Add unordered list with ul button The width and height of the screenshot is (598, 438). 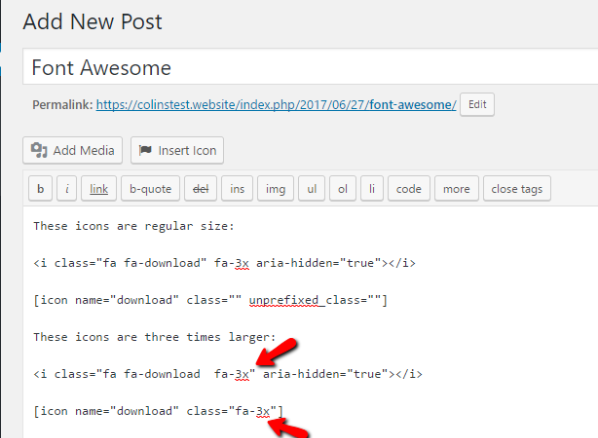312,188
